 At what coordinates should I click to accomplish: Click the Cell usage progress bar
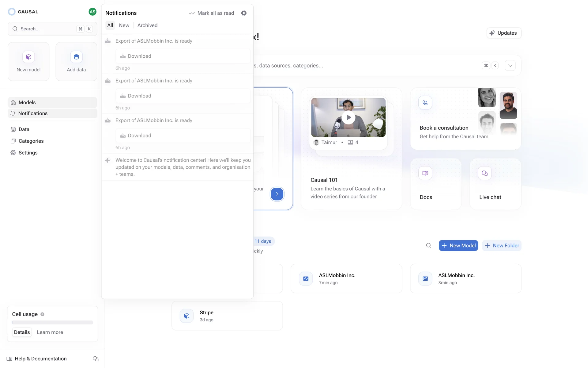[x=52, y=322]
